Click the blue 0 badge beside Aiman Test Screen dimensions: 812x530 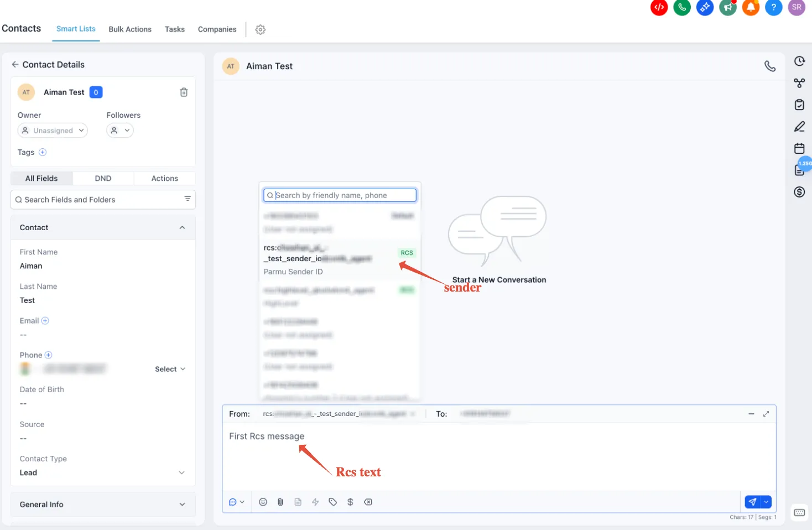point(96,92)
